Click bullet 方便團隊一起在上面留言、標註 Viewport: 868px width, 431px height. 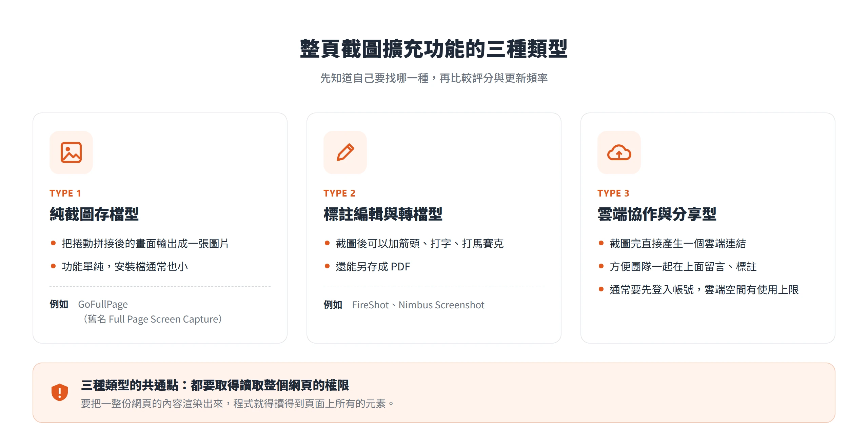[x=683, y=267]
